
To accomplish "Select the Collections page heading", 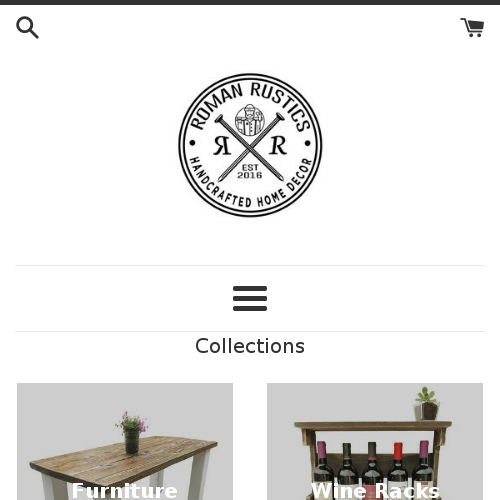I will pyautogui.click(x=250, y=346).
